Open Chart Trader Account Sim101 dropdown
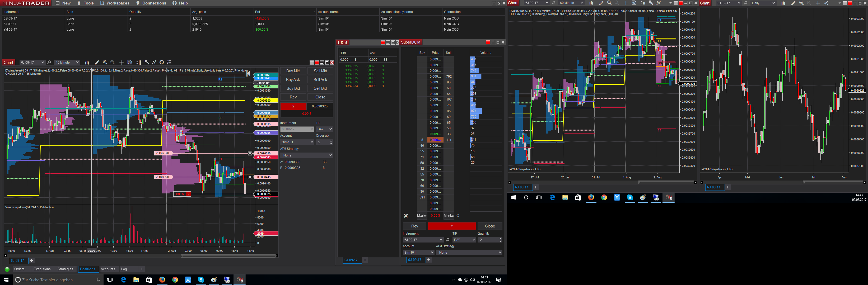Image resolution: width=868 pixels, height=285 pixels. coord(297,142)
